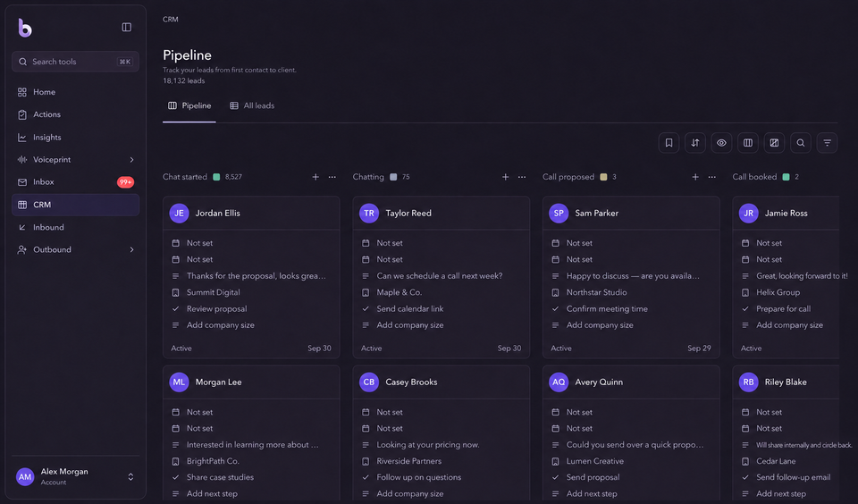858x504 pixels.
Task: Click the JR avatar badge
Action: 749,214
